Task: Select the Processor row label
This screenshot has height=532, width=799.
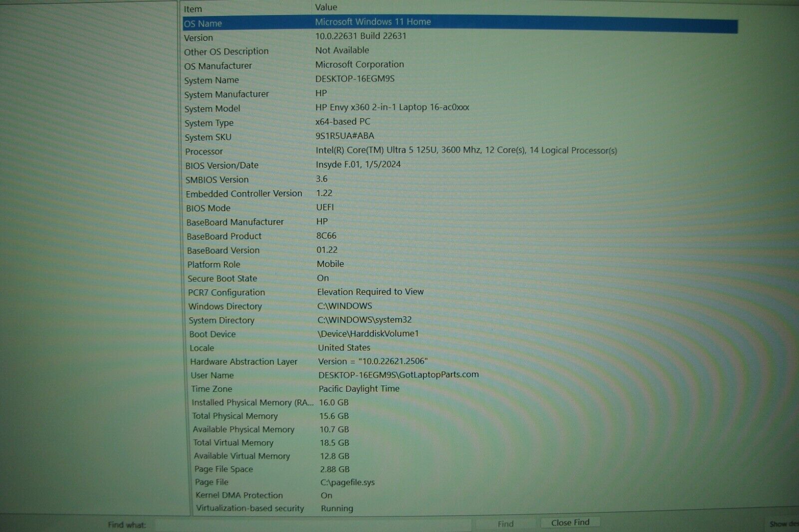Action: point(204,152)
